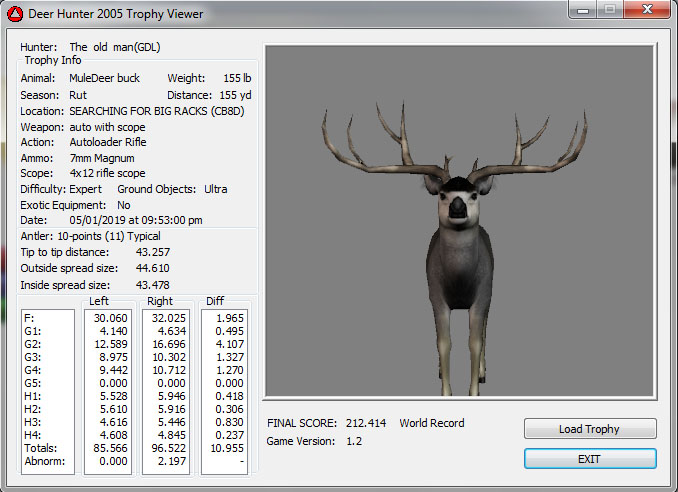Click the World Record status text

click(432, 423)
